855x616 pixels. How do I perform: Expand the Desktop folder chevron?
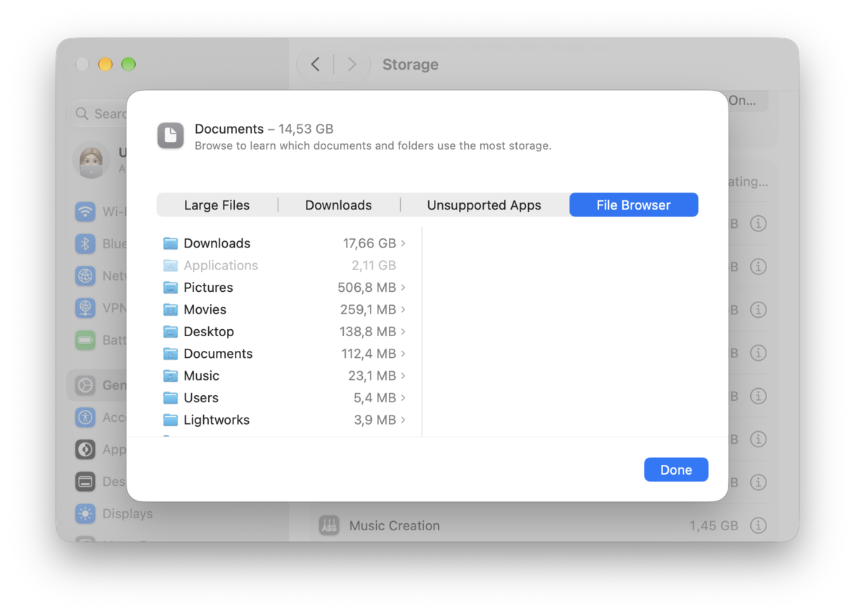pyautogui.click(x=403, y=331)
